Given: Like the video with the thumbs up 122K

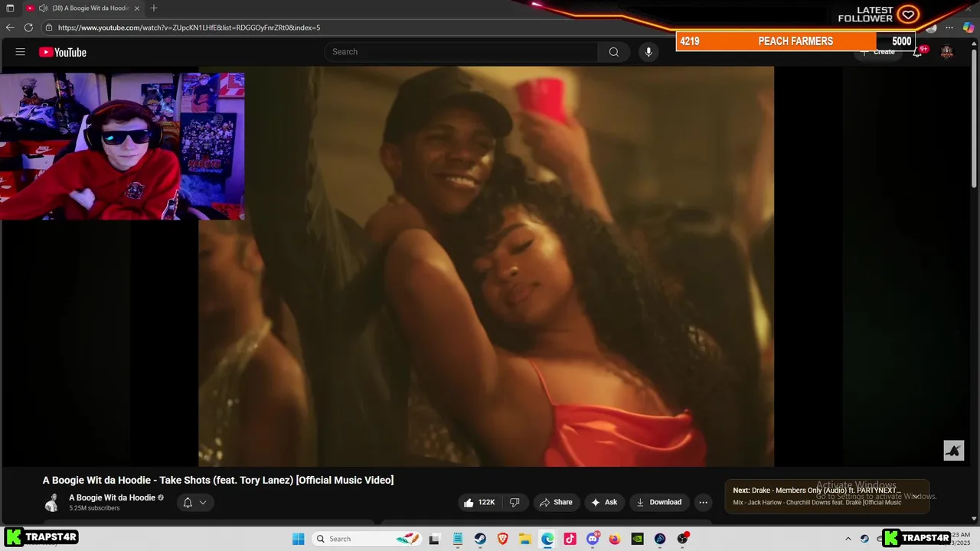Looking at the screenshot, I should [x=479, y=502].
